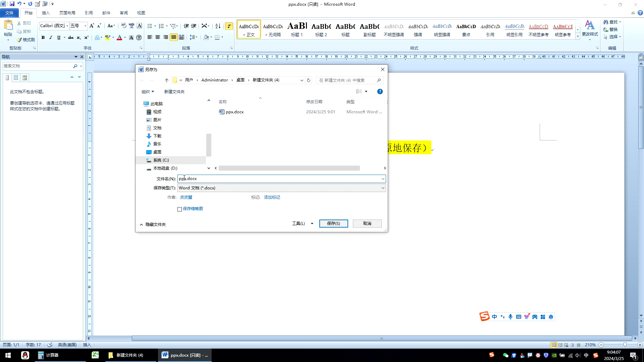
Task: Open the Insert ribbon tab
Action: [x=46, y=13]
